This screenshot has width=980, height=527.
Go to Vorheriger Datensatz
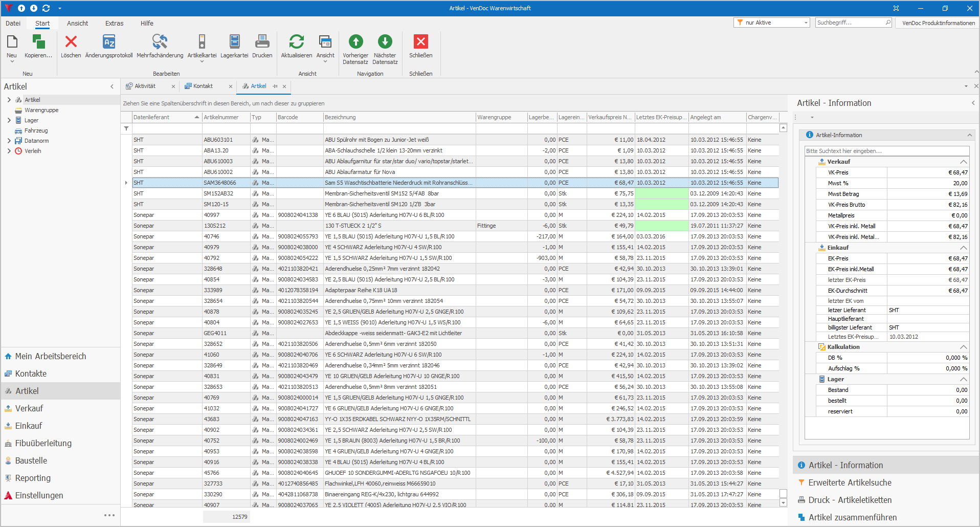(355, 42)
